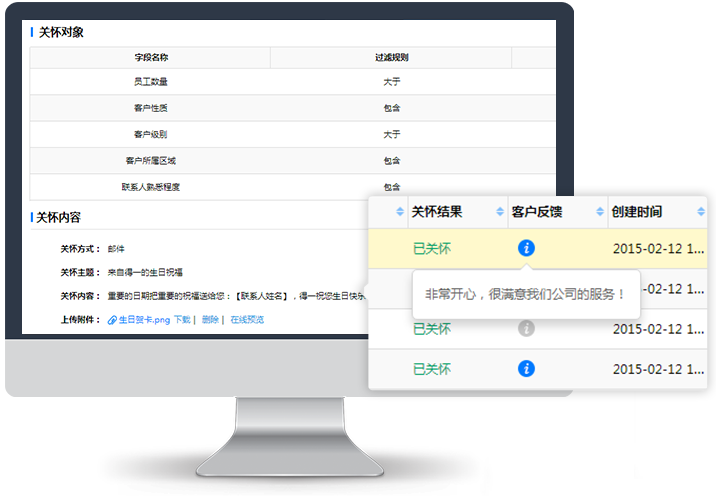Click the customer feedback tooltip message
This screenshot has height=496, width=716.
(525, 294)
